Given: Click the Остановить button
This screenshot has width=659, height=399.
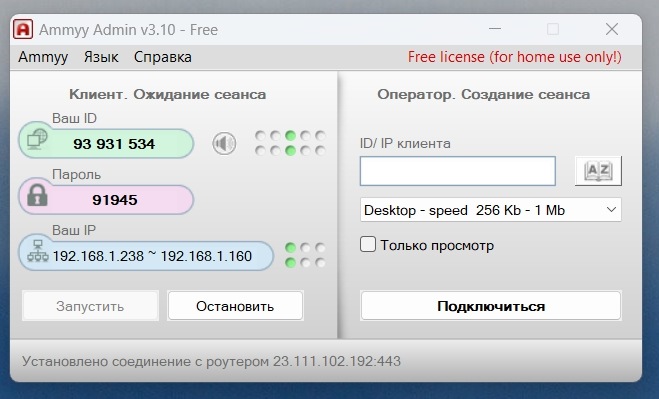Looking at the screenshot, I should point(235,306).
